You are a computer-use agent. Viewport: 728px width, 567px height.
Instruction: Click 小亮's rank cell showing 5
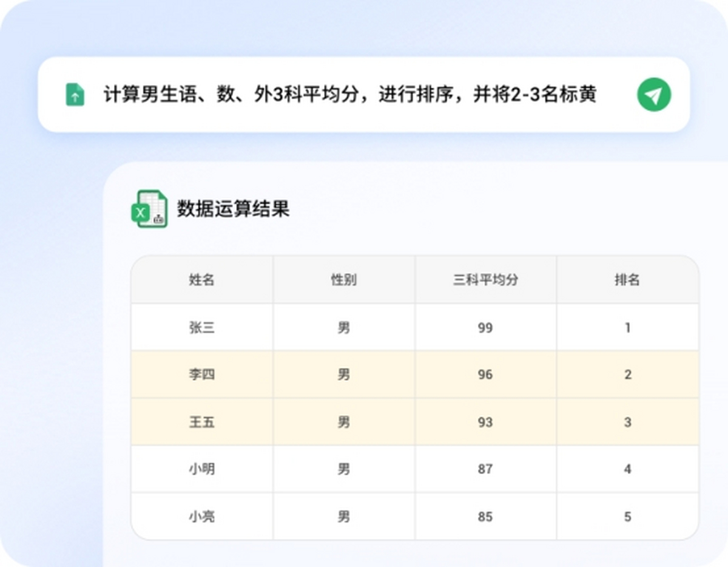click(627, 516)
